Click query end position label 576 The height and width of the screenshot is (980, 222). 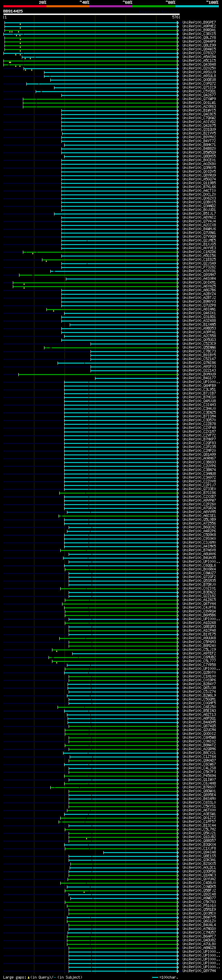pyautogui.click(x=175, y=17)
